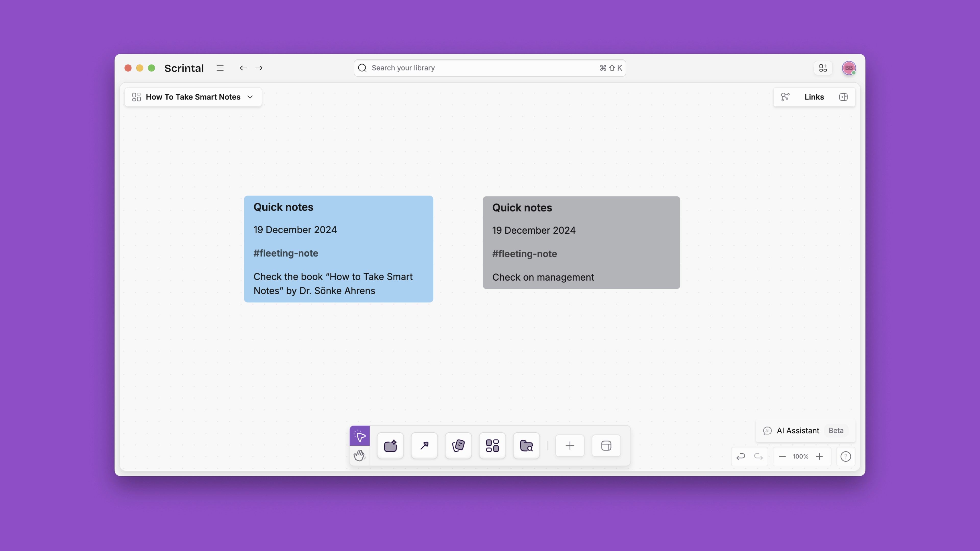Click the #fleeting-note tag on blue card
This screenshot has width=980, height=551.
(286, 253)
